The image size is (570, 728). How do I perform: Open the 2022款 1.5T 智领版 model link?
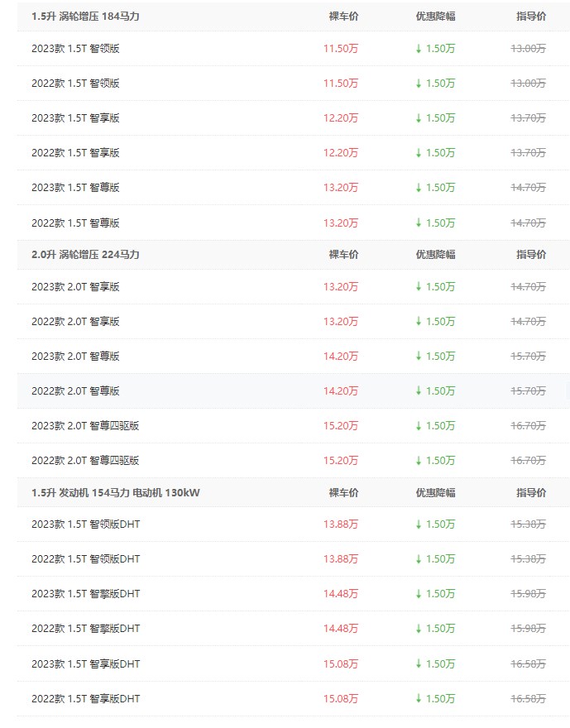tap(75, 84)
